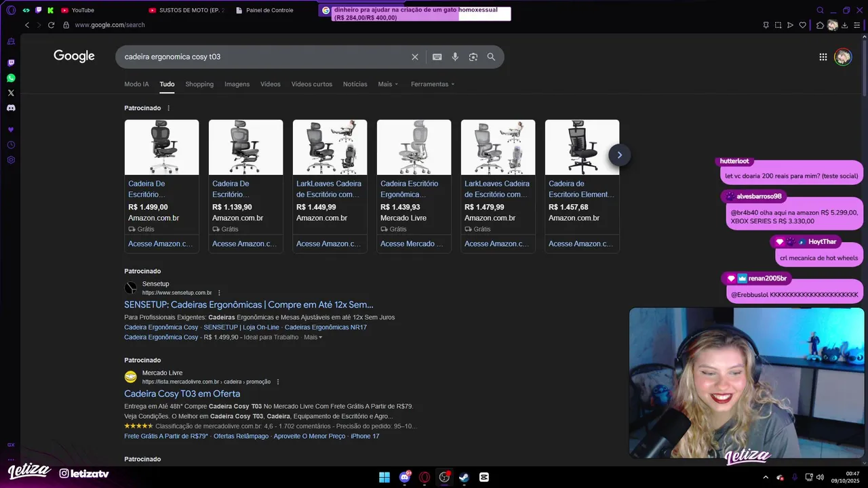The image size is (868, 488).
Task: Open the Google account avatar
Action: [x=843, y=57]
